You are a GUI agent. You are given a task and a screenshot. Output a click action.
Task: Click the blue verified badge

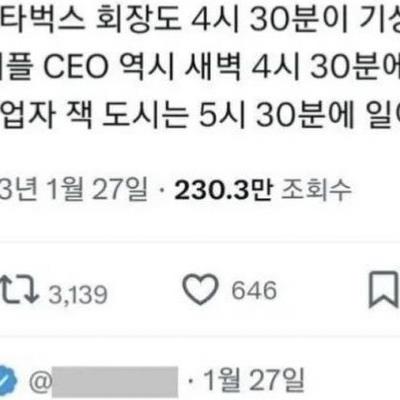pyautogui.click(x=9, y=380)
